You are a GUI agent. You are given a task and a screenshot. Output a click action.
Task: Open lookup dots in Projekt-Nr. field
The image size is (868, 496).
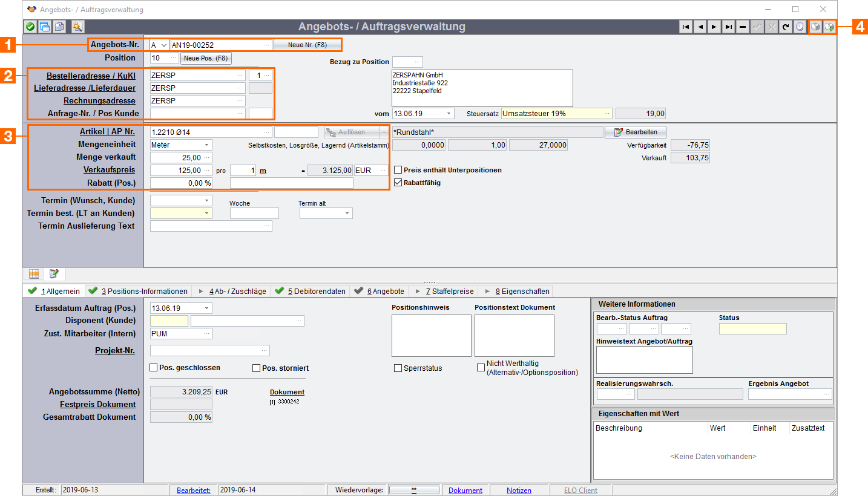[265, 350]
